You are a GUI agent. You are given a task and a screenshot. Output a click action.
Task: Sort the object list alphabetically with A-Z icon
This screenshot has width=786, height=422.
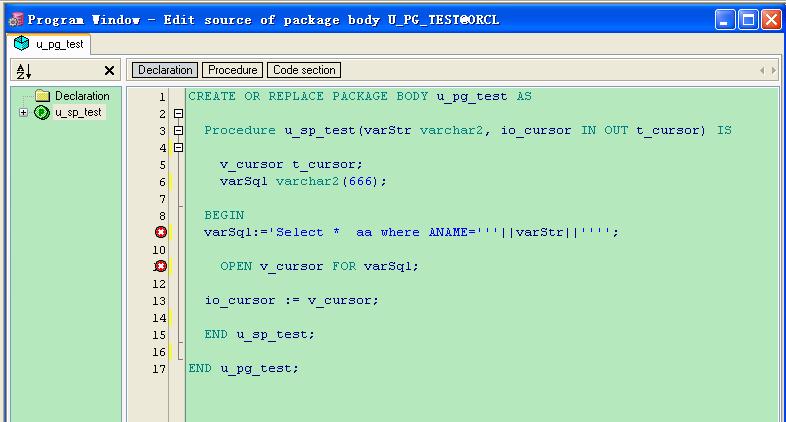[24, 71]
